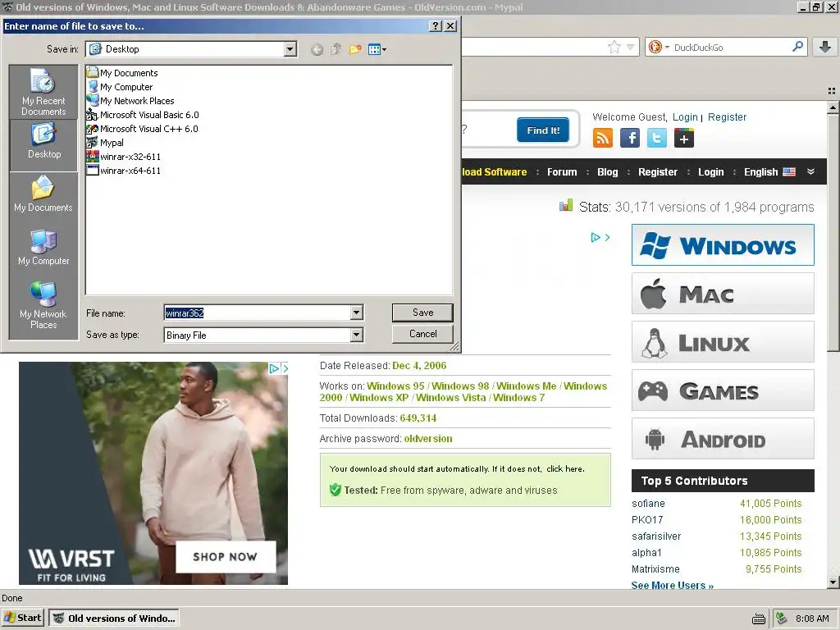
Task: Click in the File name text field
Action: (x=257, y=313)
